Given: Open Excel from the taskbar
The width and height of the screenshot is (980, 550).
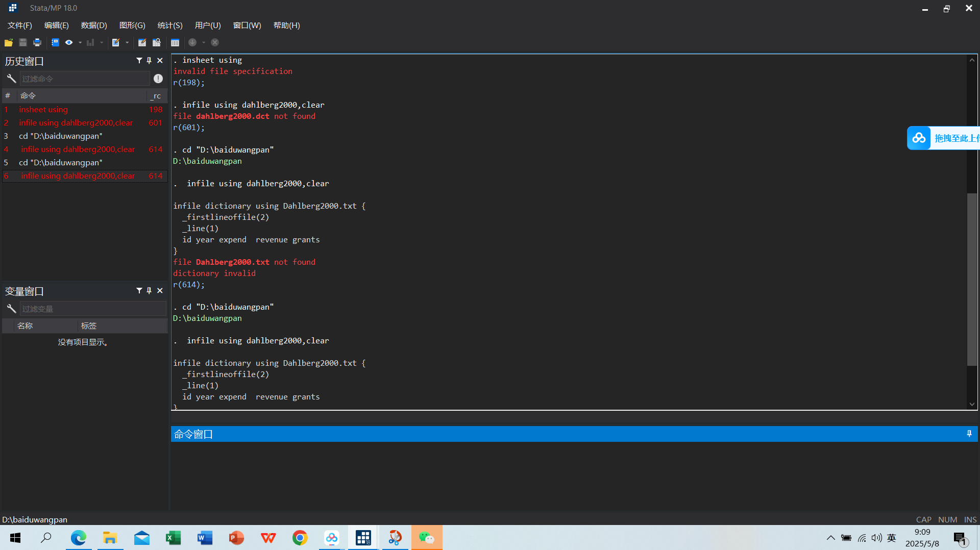Looking at the screenshot, I should (x=174, y=538).
